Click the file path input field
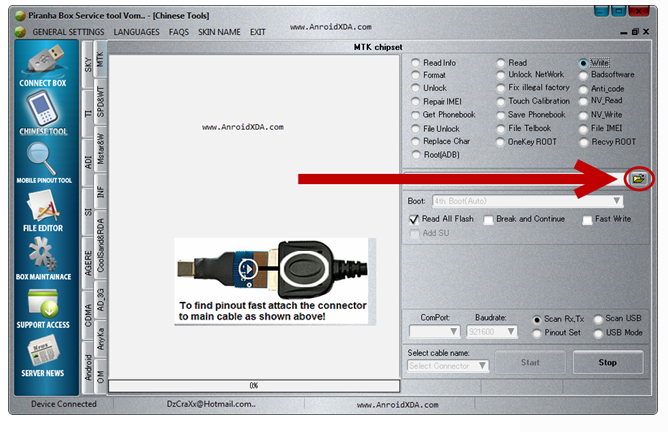 513,179
